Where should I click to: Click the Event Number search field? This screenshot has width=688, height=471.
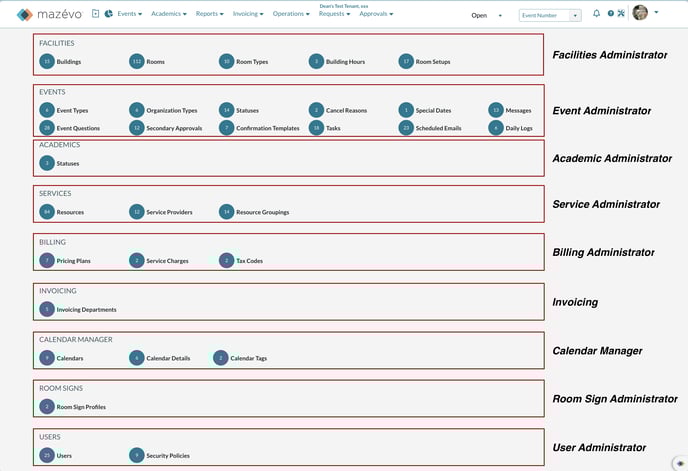pos(544,15)
